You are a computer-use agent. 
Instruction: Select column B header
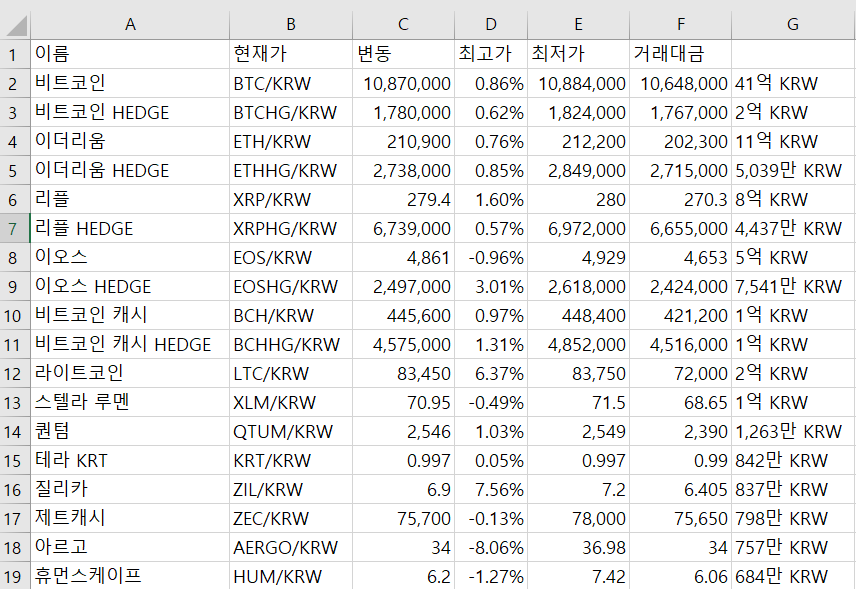291,25
